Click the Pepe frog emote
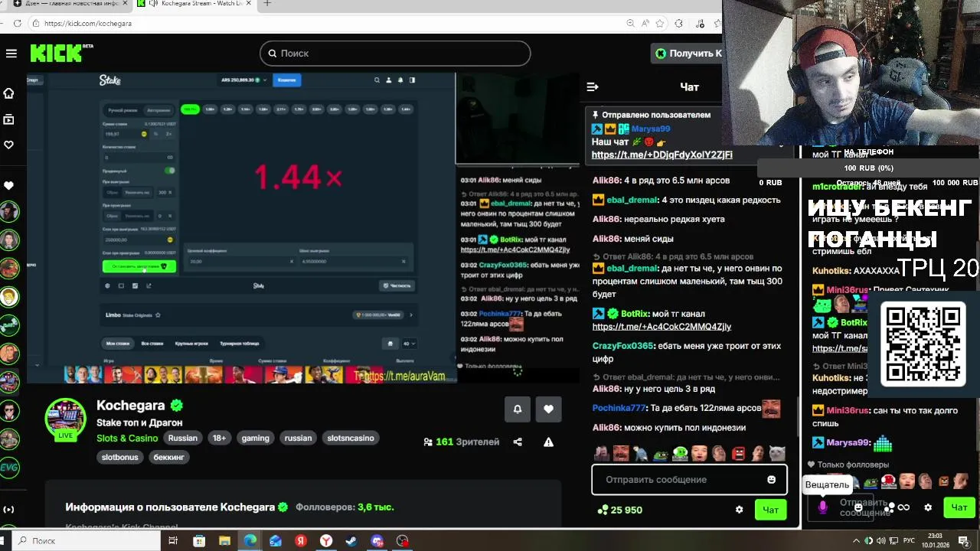980x551 pixels. [x=660, y=454]
